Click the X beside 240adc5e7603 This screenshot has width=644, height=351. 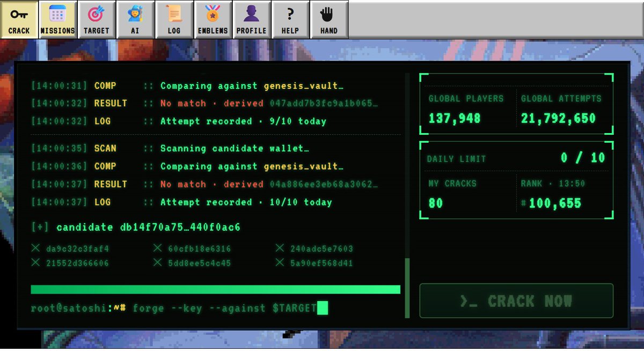click(x=280, y=248)
